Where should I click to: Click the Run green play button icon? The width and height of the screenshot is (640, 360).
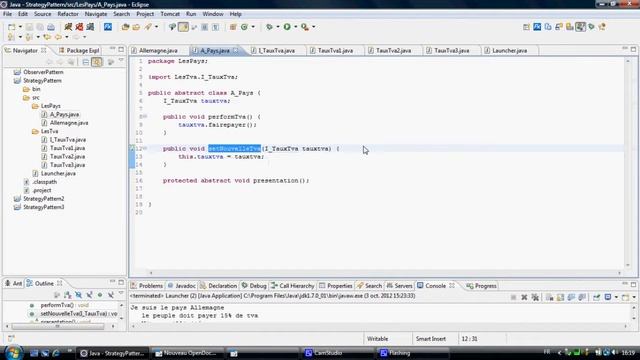pyautogui.click(x=287, y=27)
